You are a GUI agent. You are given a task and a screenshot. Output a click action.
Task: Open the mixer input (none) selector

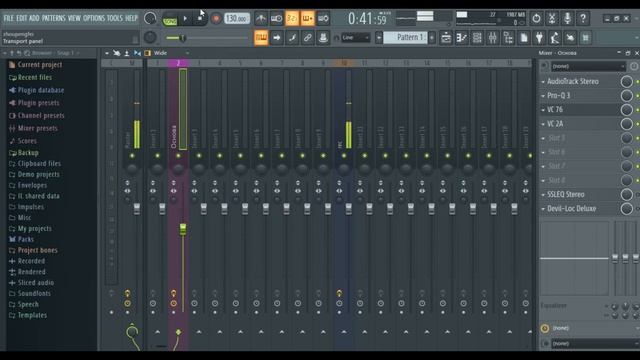click(588, 66)
